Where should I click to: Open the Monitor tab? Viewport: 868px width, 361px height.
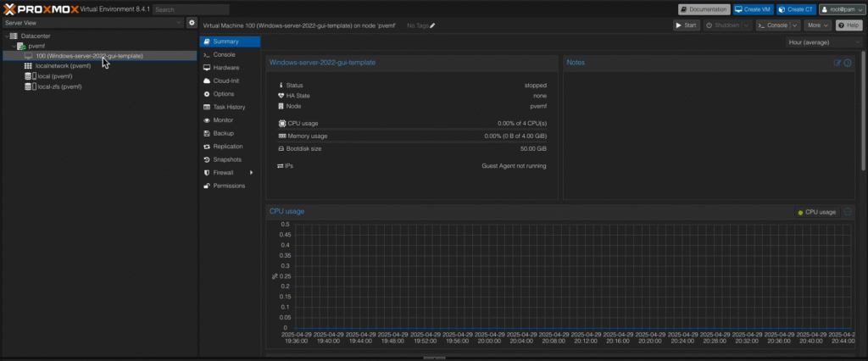pyautogui.click(x=230, y=120)
